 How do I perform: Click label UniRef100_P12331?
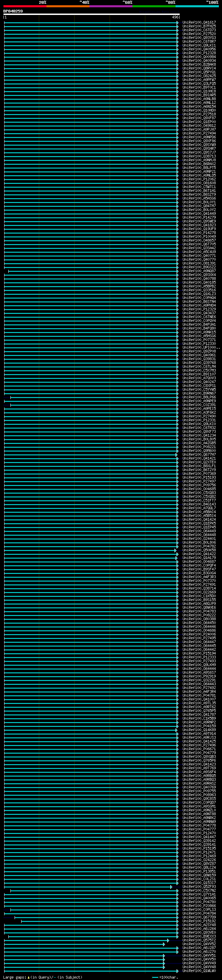click(x=199, y=420)
